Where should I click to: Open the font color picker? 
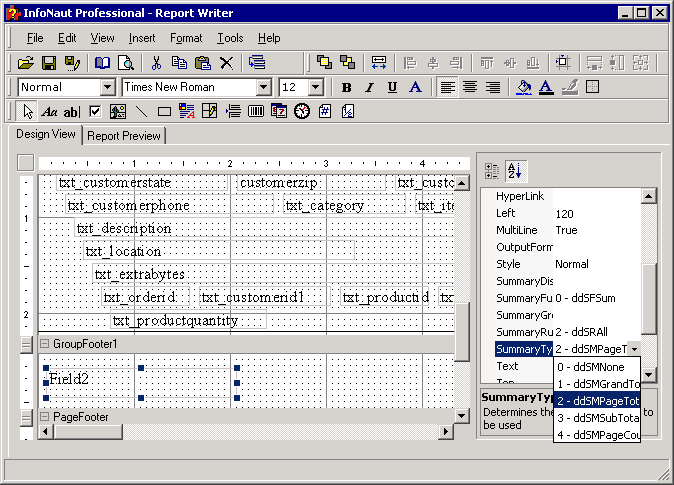click(546, 87)
